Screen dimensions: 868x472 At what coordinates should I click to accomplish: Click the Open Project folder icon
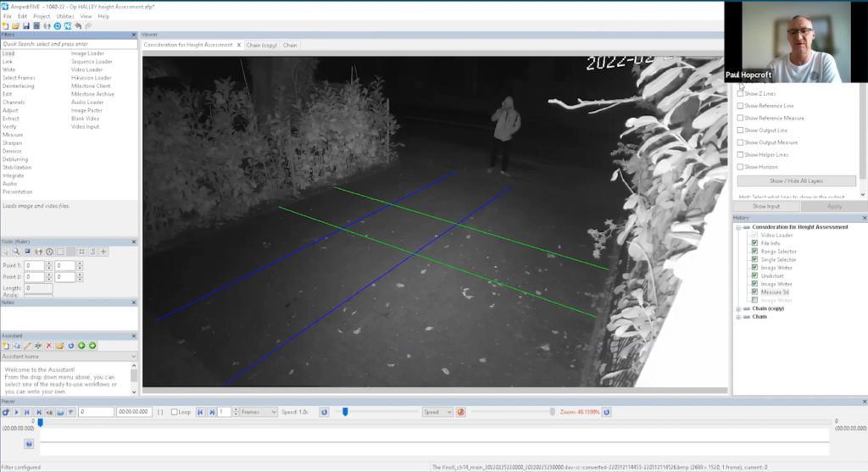click(x=15, y=26)
